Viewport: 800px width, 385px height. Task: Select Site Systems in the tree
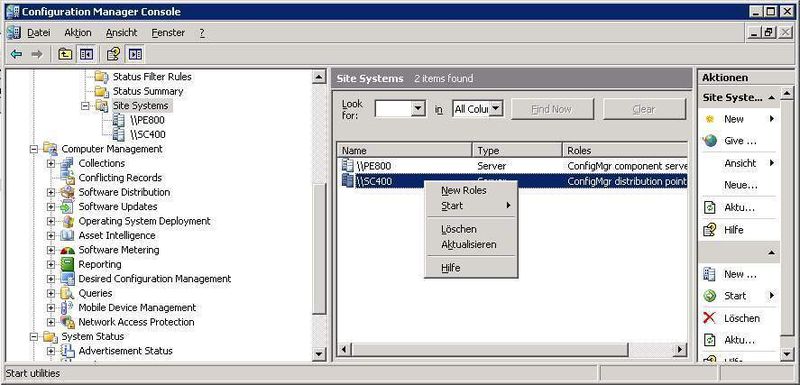140,106
